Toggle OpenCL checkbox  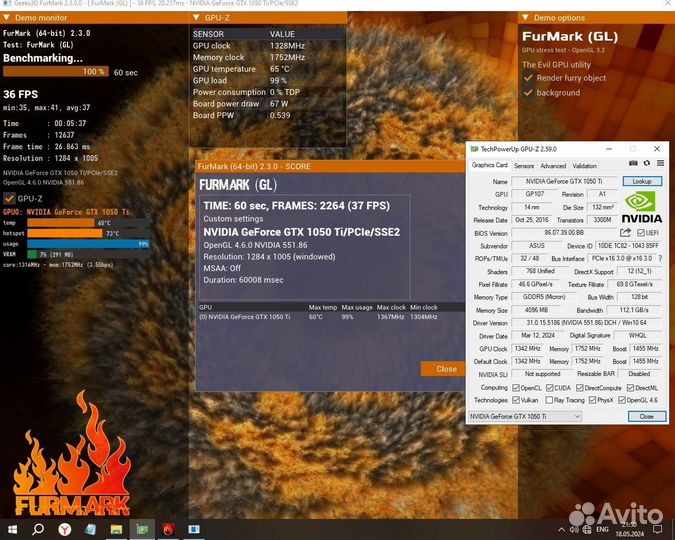(516, 388)
